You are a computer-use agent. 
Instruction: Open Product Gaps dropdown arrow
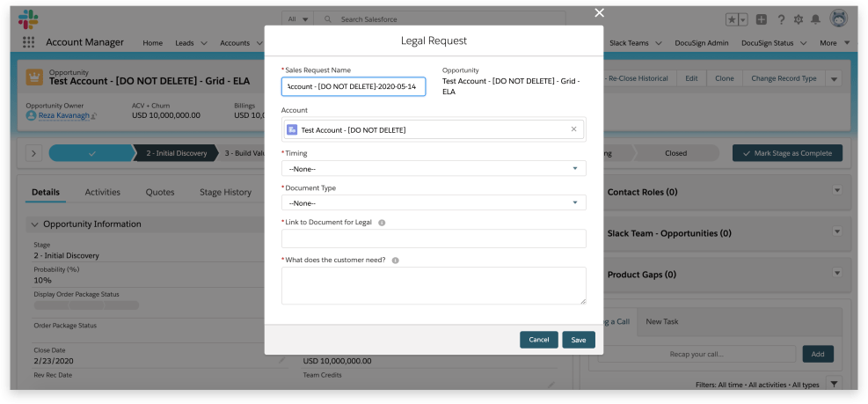pos(837,273)
